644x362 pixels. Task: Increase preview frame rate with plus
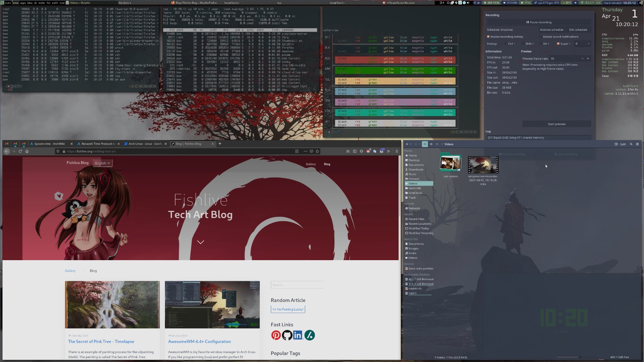[588, 59]
